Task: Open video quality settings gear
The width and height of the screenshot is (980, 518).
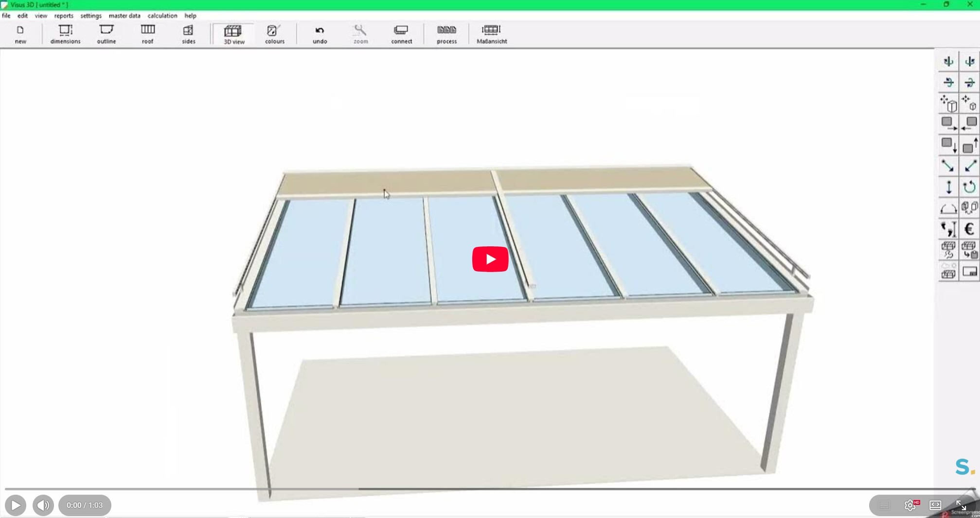Action: (x=910, y=505)
